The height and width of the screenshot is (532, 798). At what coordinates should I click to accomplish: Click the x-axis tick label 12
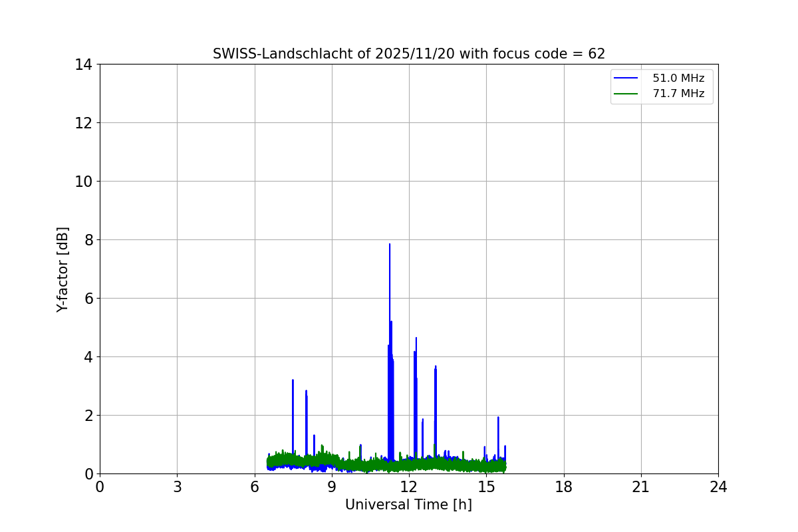pos(409,487)
